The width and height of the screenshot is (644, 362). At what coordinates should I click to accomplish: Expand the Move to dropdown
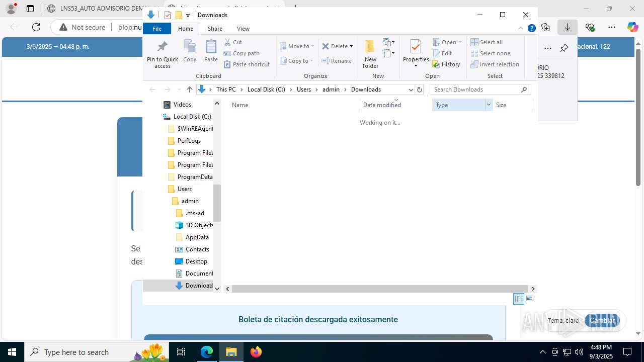(312, 46)
